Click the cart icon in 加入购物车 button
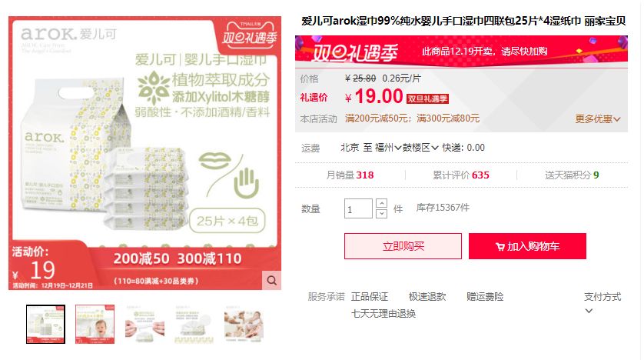 coord(500,247)
